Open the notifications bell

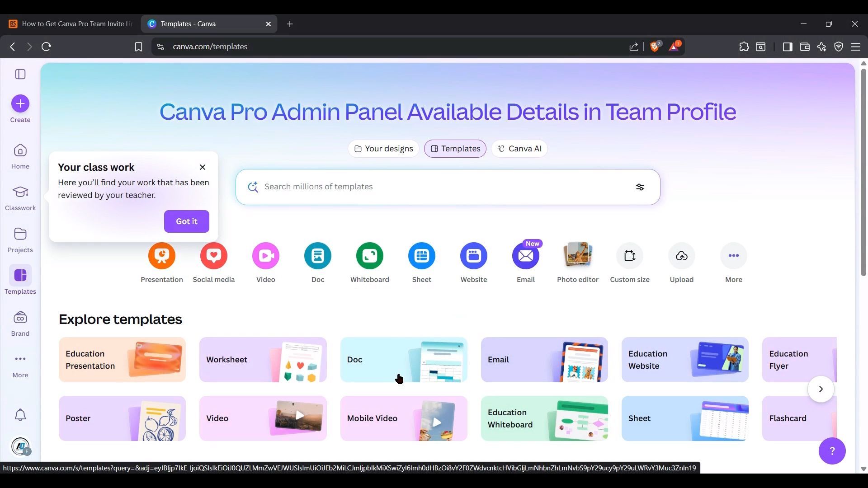click(20, 415)
